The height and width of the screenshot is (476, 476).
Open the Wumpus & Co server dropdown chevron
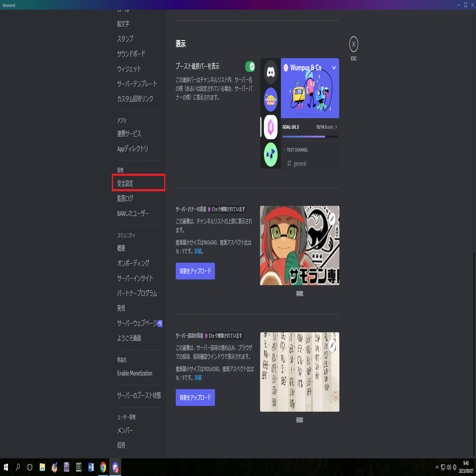pos(334,68)
